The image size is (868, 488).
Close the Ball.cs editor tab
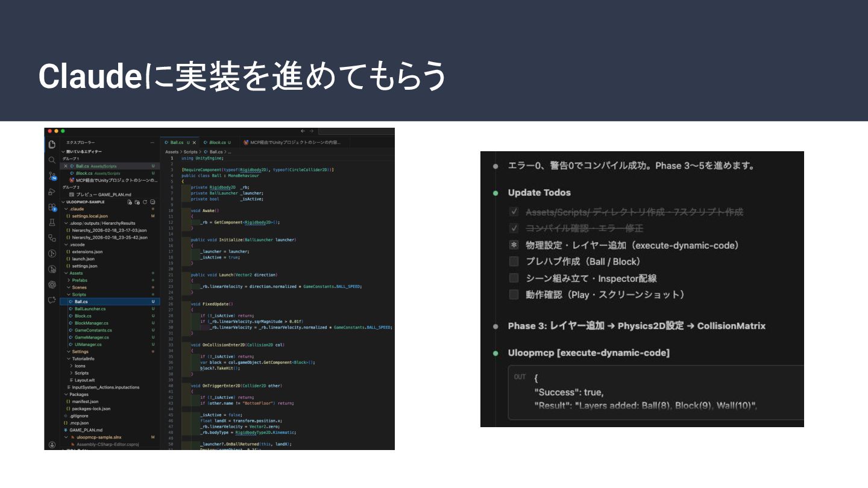[x=194, y=143]
